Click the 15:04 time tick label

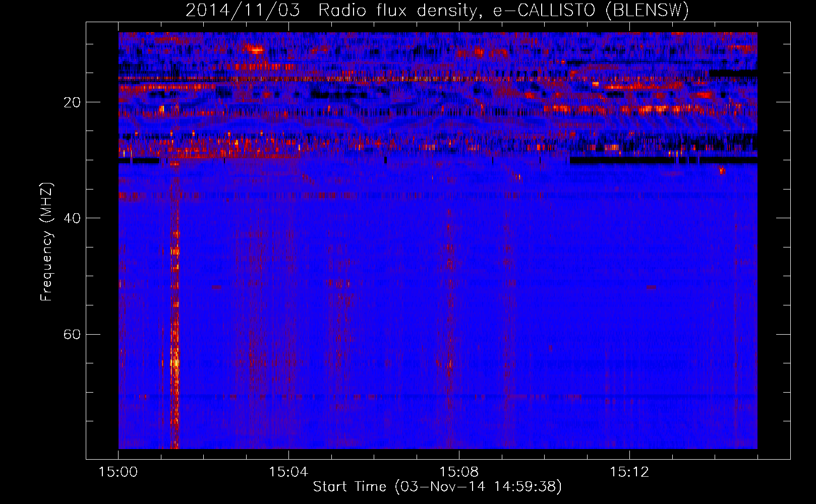click(x=288, y=472)
